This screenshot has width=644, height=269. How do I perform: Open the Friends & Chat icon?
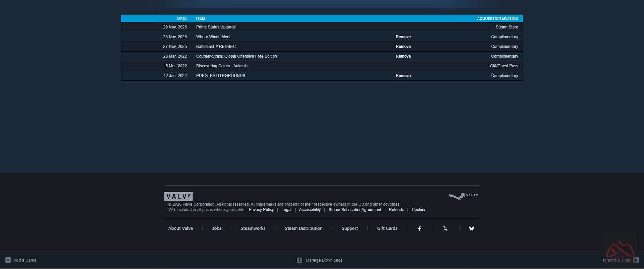636,260
